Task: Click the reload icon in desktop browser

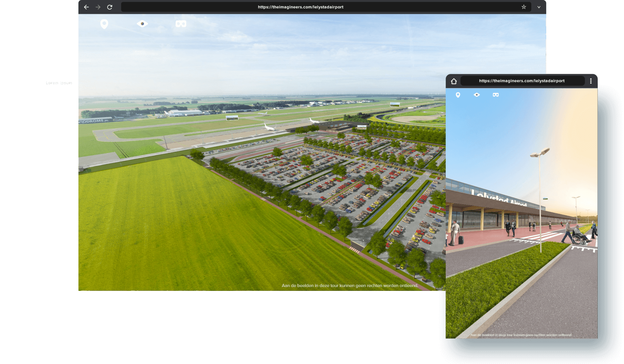Action: click(110, 7)
